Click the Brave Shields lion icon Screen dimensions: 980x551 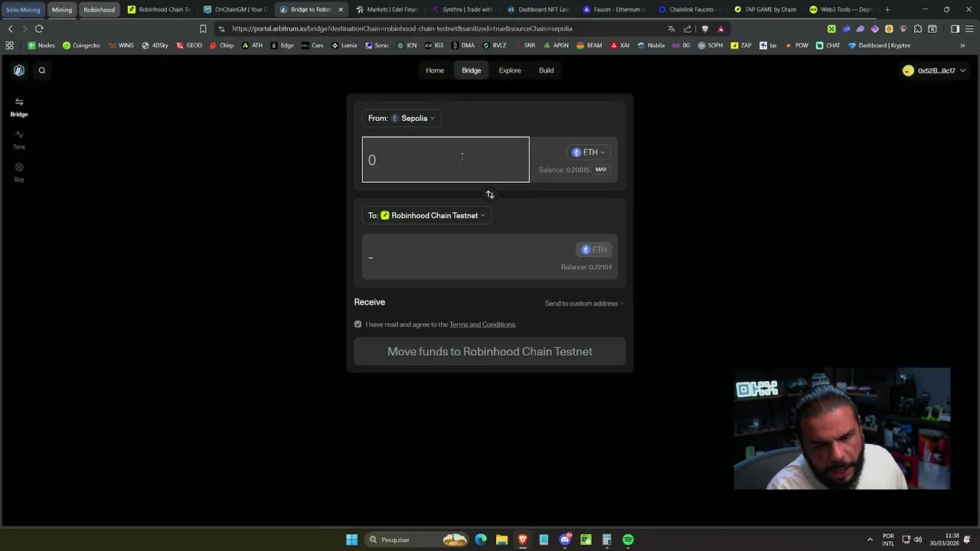pos(705,28)
